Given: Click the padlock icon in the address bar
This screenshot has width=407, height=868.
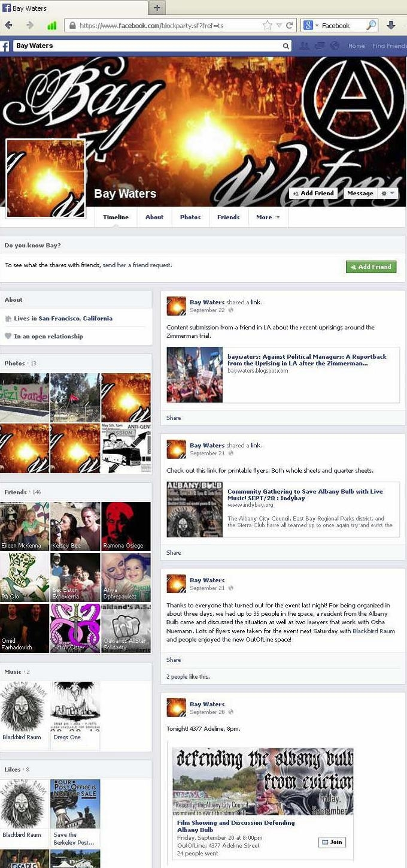Looking at the screenshot, I should (x=72, y=25).
